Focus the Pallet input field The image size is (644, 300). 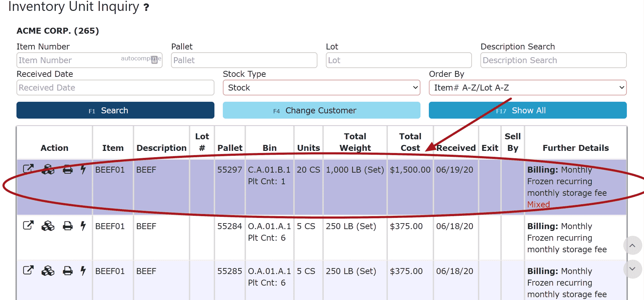pyautogui.click(x=244, y=60)
